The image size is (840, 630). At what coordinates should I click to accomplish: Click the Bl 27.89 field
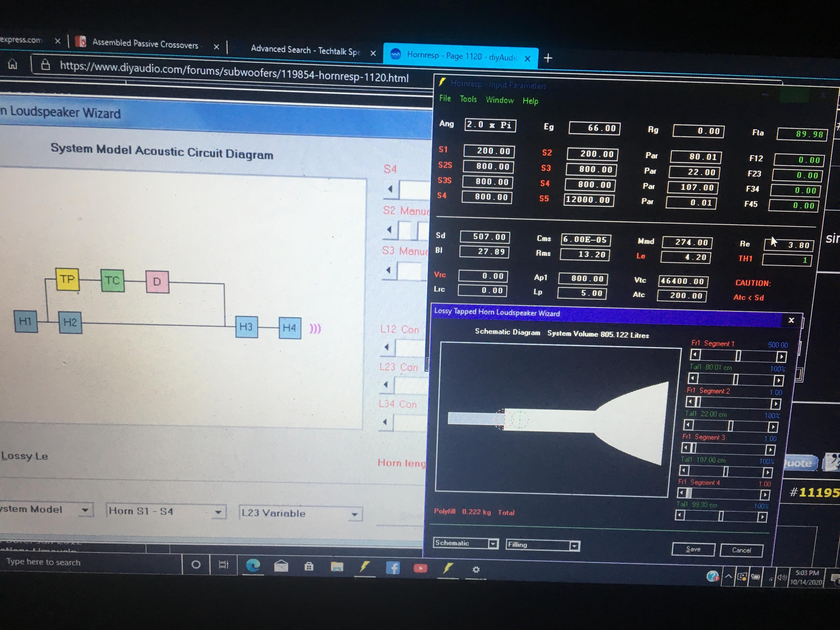484,251
